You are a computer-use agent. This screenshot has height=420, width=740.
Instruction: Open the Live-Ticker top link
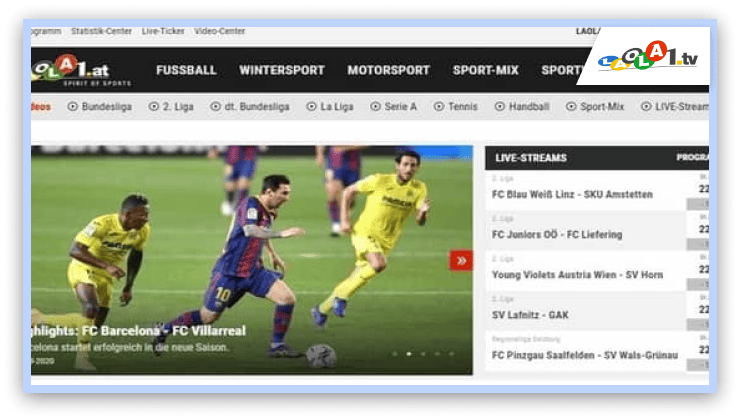(x=163, y=31)
